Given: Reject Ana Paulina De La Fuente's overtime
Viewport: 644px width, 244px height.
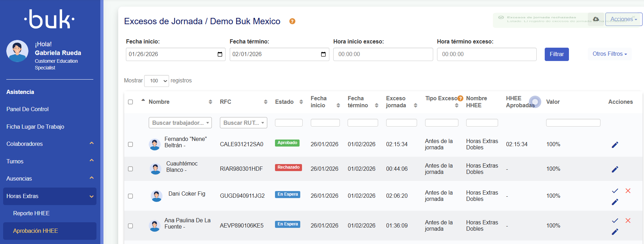Looking at the screenshot, I should tap(628, 221).
